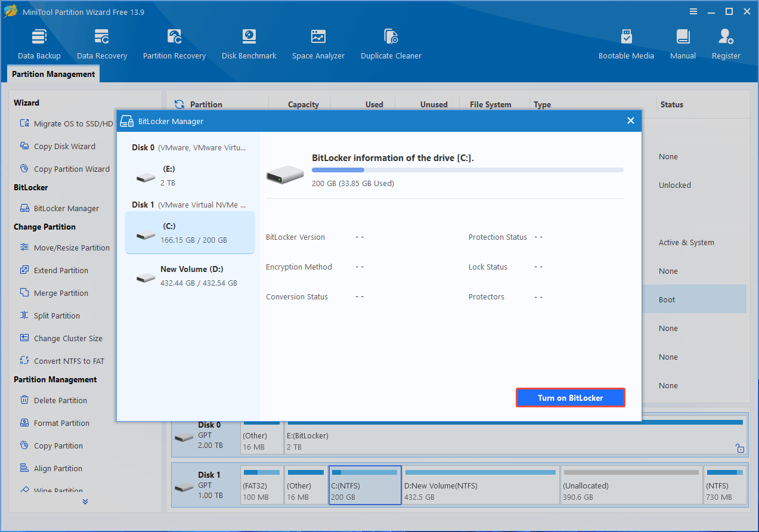Image resolution: width=759 pixels, height=532 pixels.
Task: Select the row with Active & System status
Action: [x=694, y=242]
